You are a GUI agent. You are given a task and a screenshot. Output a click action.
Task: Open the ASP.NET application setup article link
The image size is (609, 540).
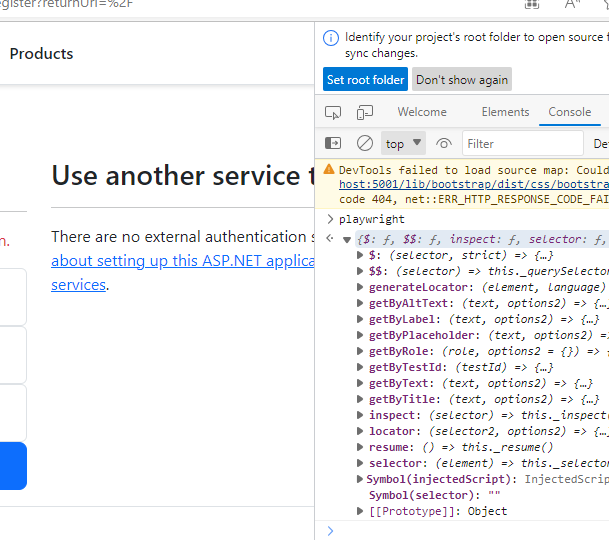pos(183,261)
